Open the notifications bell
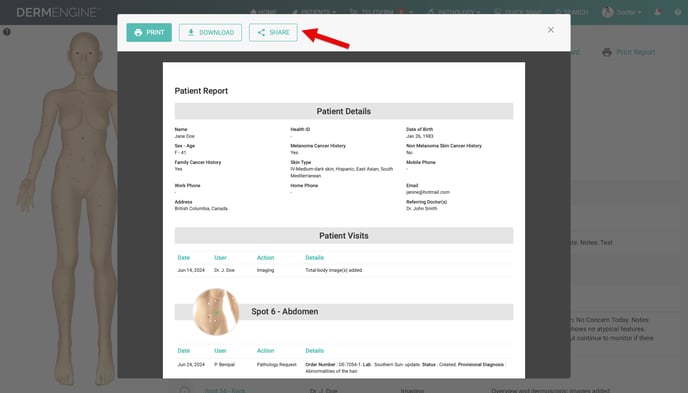 click(657, 12)
